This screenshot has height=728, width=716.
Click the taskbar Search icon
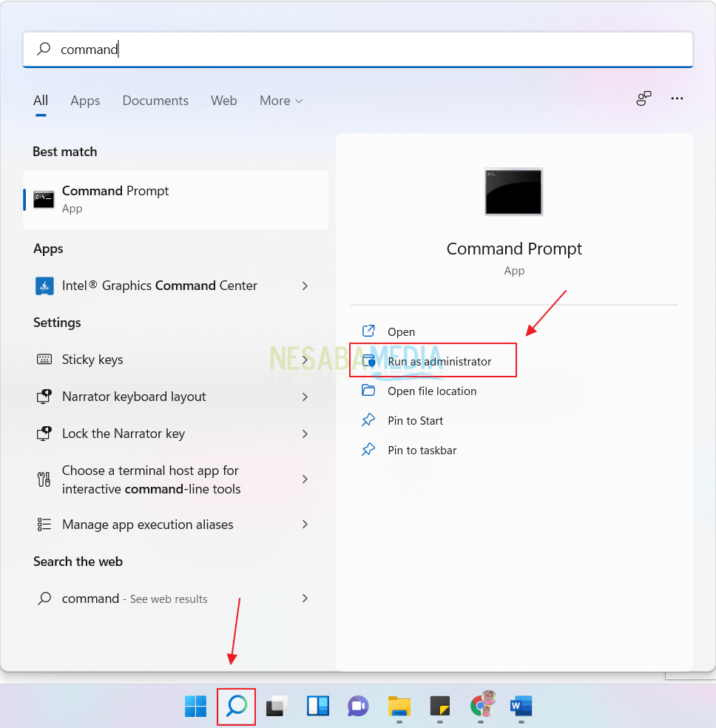pyautogui.click(x=237, y=707)
